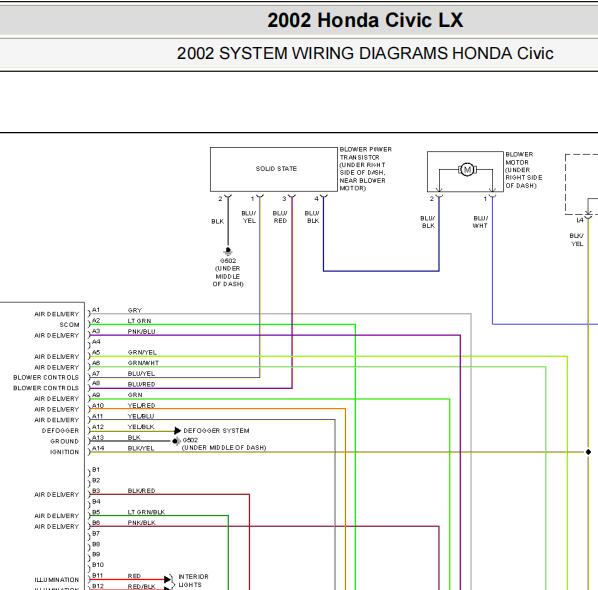Image resolution: width=598 pixels, height=590 pixels.
Task: Click the INTERIOR LIGHTS destination label
Action: click(x=193, y=581)
